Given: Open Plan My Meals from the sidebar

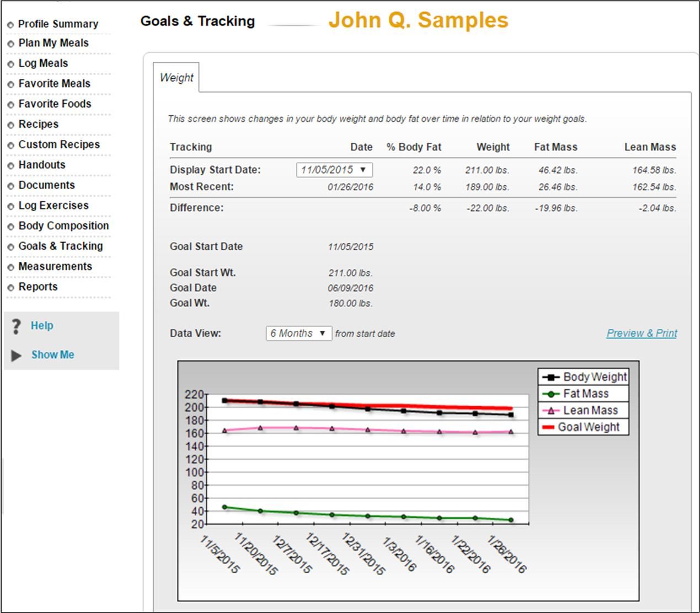Looking at the screenshot, I should [x=54, y=43].
